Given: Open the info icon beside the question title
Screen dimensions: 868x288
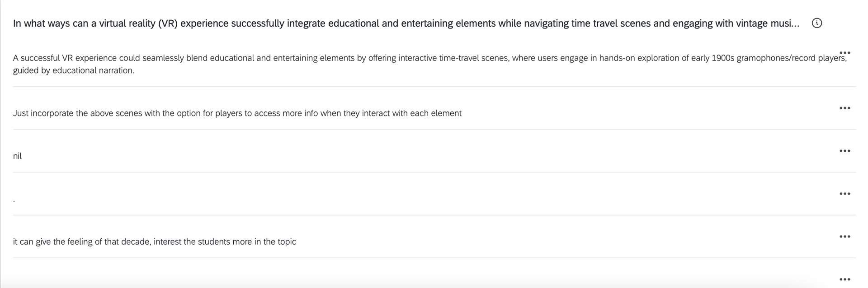Looking at the screenshot, I should (817, 23).
